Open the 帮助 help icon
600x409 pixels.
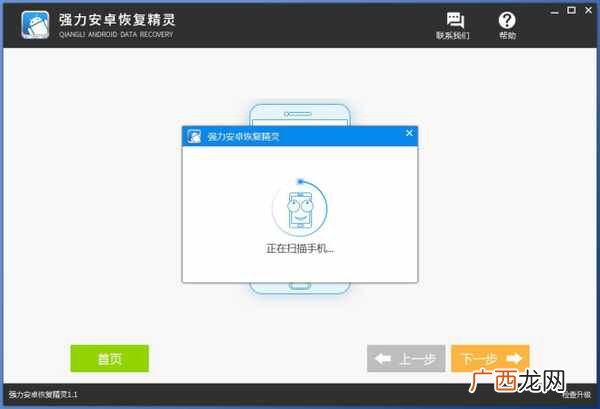coord(507,26)
